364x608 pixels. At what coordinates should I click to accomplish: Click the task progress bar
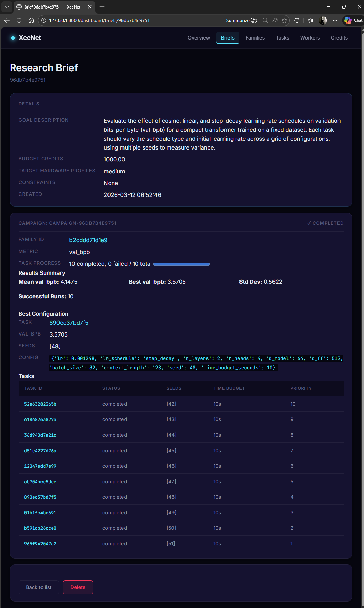tap(182, 264)
